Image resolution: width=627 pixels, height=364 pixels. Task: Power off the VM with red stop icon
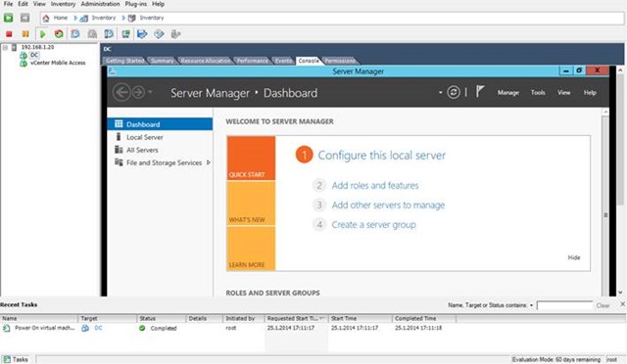pyautogui.click(x=9, y=34)
